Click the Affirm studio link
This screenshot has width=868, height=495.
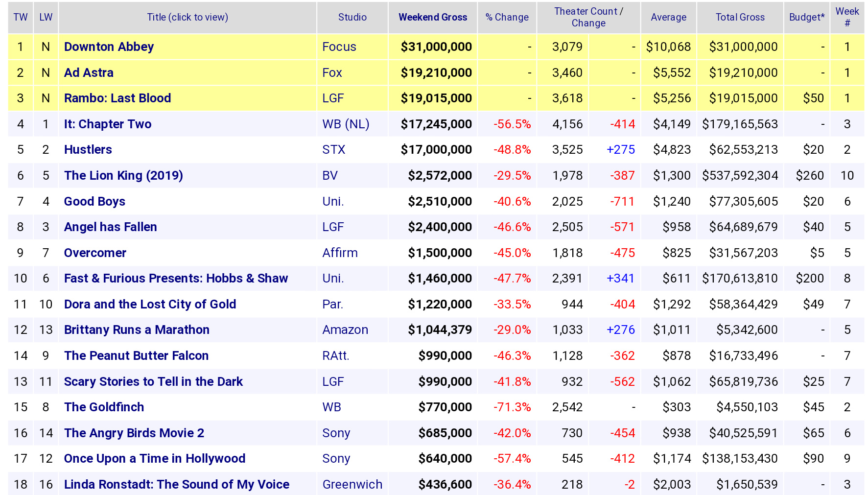coord(340,253)
